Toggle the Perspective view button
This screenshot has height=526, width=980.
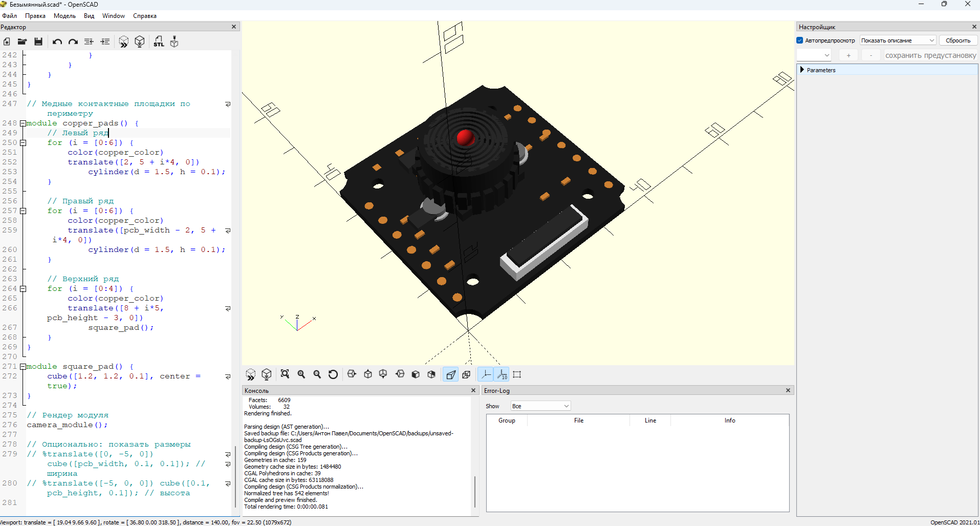pos(451,374)
